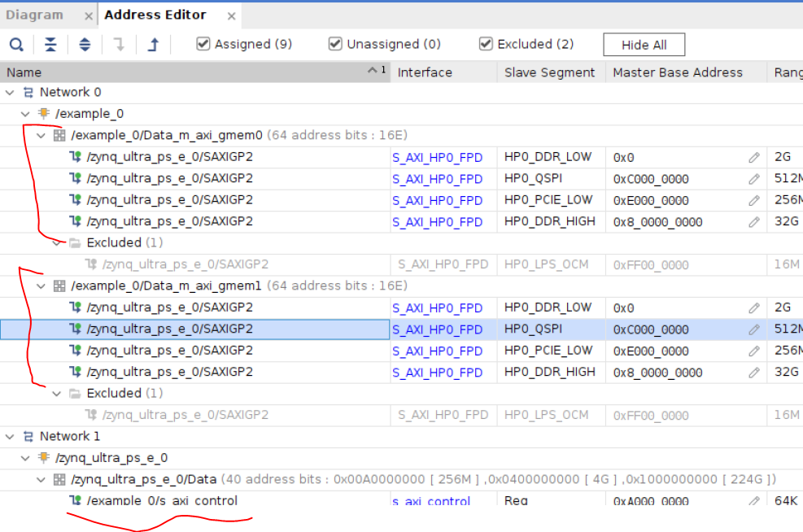Click pencil edit icon for gmem0 HP0_PCIE_LOW address
Screen dimensions: 803x532
coord(754,200)
